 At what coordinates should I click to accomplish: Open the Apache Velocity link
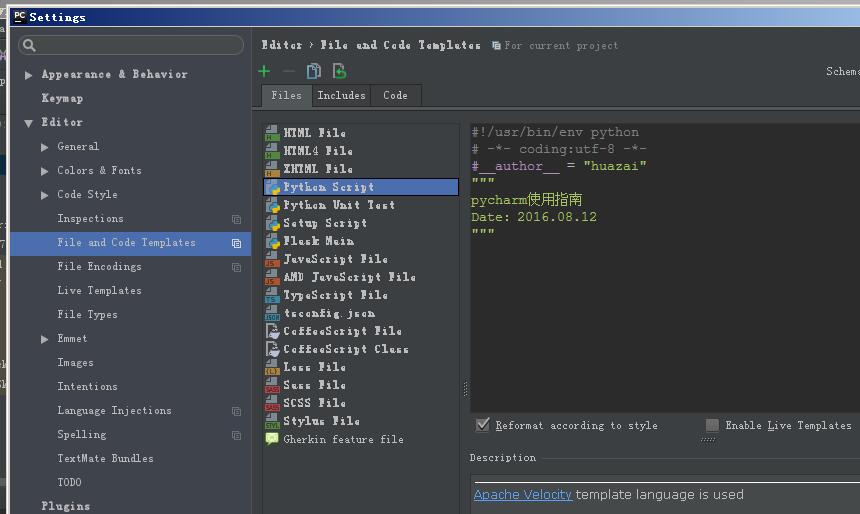click(523, 494)
